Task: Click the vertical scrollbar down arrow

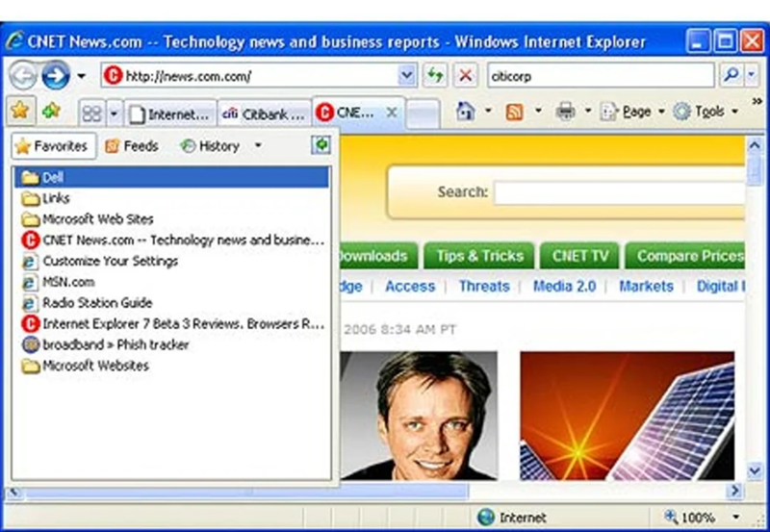Action: pos(755,470)
